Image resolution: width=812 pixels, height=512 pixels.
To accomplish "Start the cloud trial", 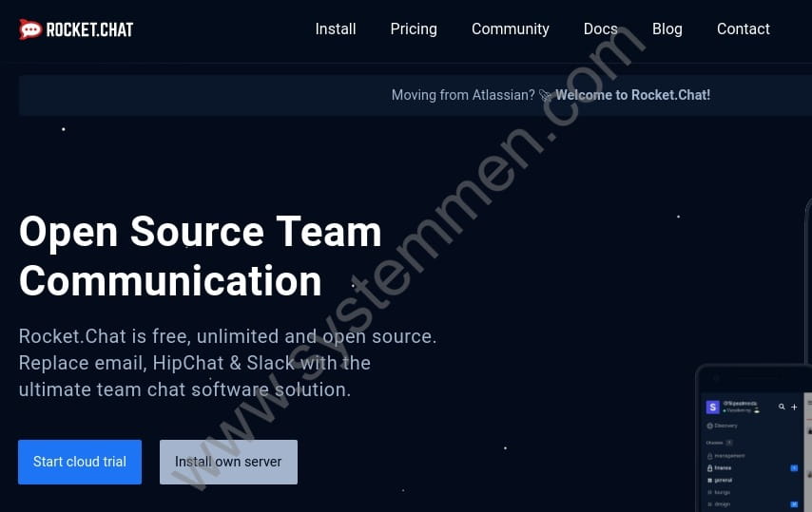I will tap(80, 462).
